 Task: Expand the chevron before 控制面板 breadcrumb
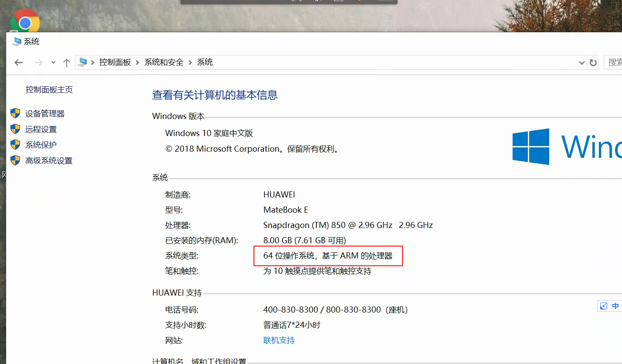93,62
